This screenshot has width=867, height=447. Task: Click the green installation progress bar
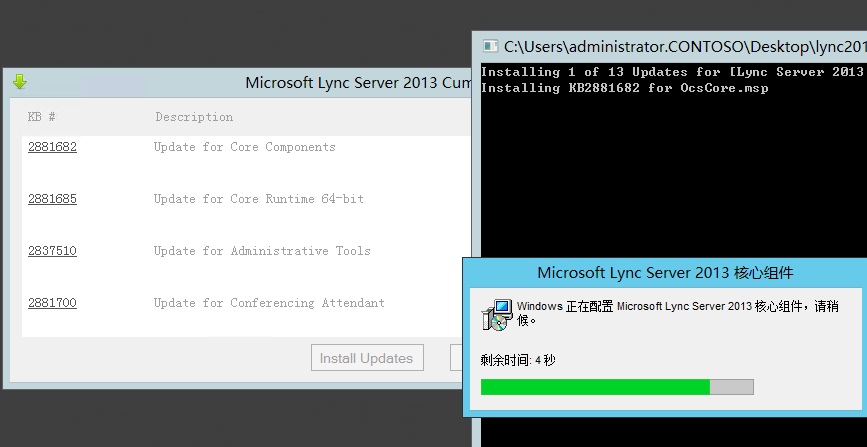pyautogui.click(x=617, y=387)
